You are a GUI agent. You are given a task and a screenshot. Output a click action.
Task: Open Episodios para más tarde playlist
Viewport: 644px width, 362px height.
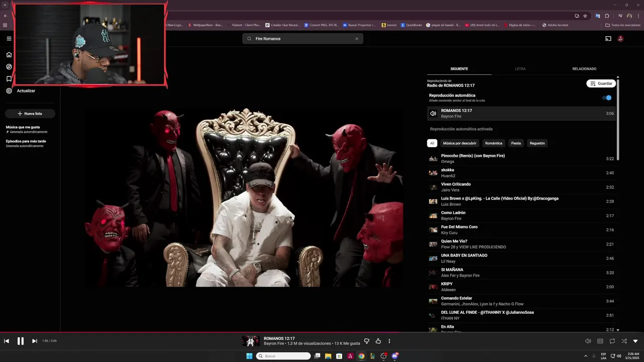[x=30, y=143]
